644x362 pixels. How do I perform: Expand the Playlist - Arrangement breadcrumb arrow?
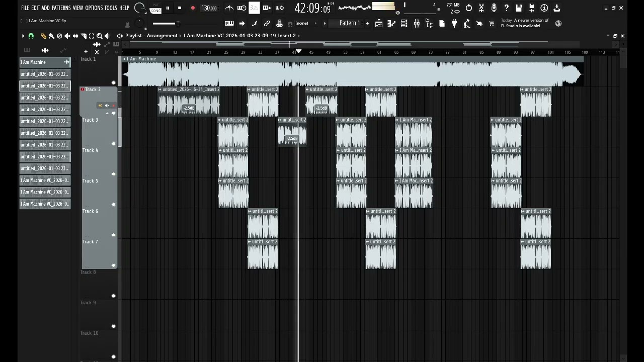181,36
